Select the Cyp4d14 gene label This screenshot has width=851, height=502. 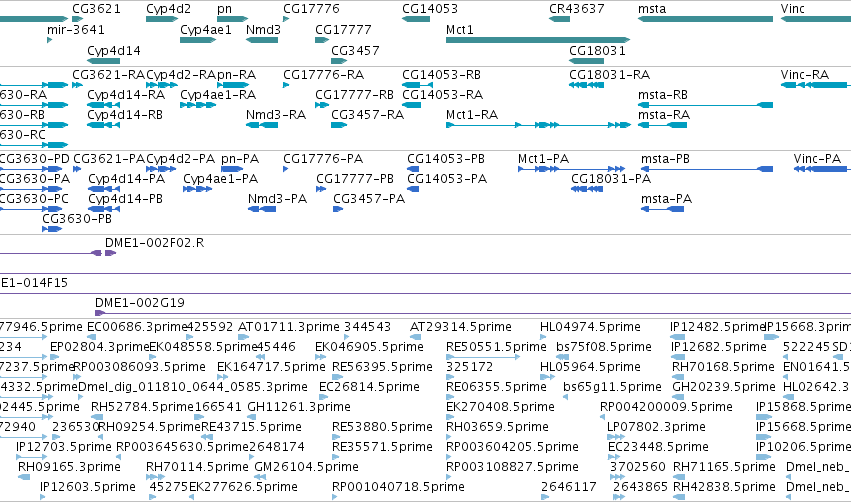(114, 50)
